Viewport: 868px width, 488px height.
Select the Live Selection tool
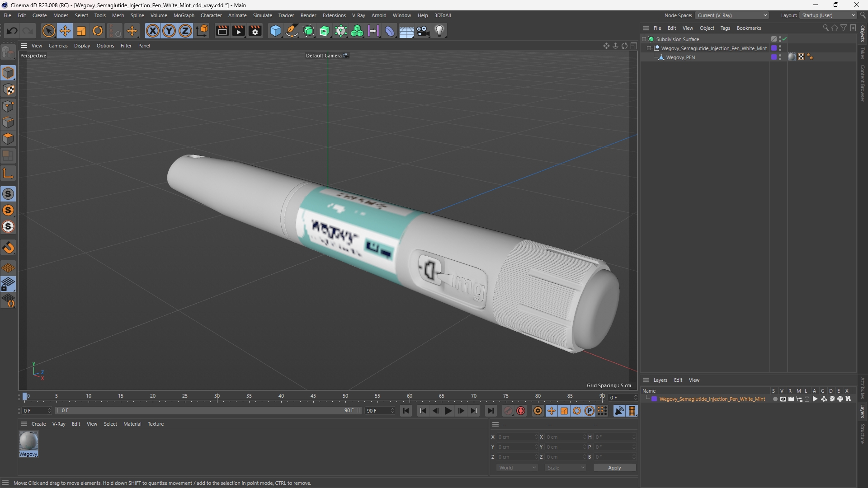pos(48,31)
